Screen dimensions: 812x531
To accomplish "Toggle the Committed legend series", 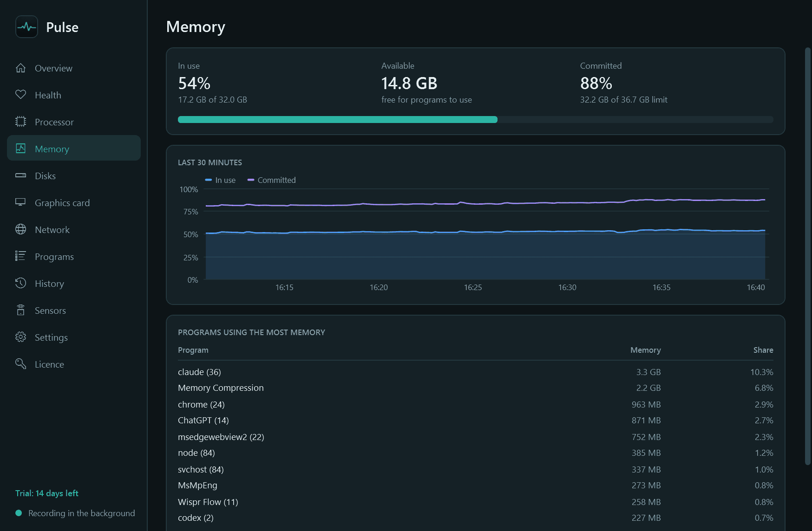I will (271, 180).
